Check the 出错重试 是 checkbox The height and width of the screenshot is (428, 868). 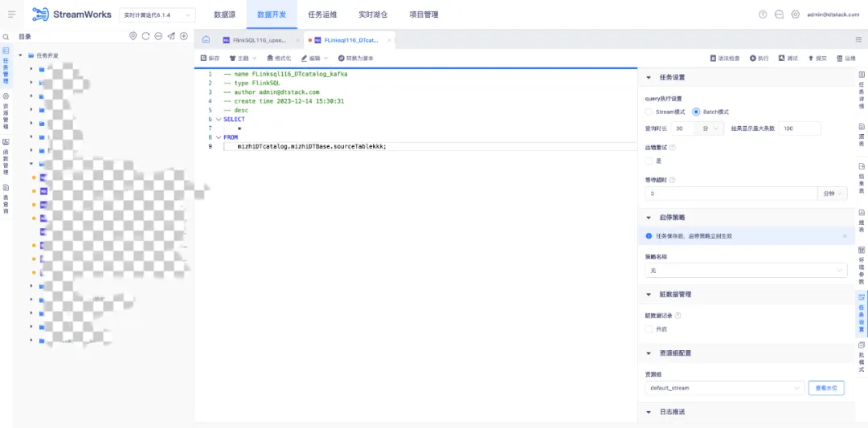649,161
